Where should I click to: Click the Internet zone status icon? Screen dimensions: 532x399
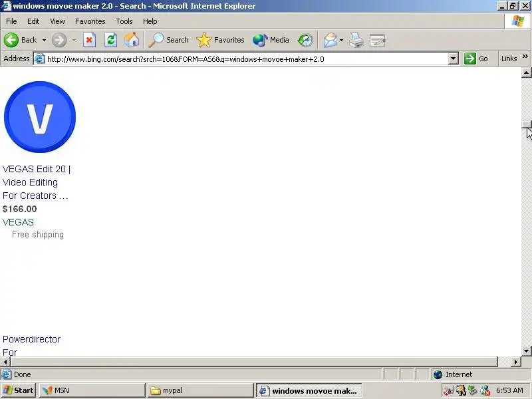click(x=438, y=374)
